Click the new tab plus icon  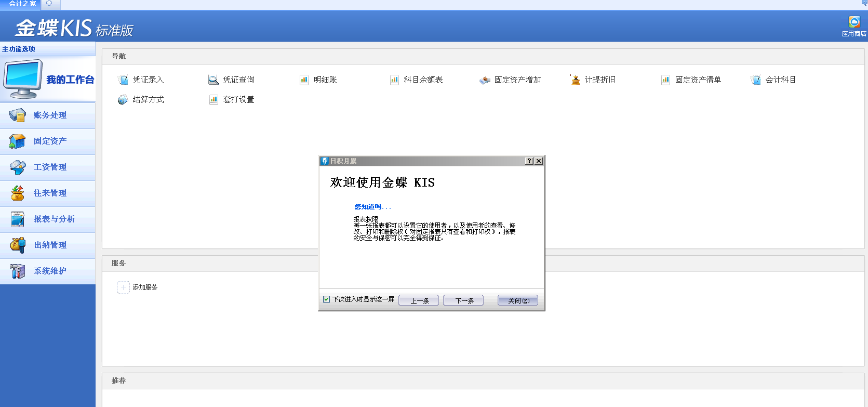pyautogui.click(x=49, y=3)
